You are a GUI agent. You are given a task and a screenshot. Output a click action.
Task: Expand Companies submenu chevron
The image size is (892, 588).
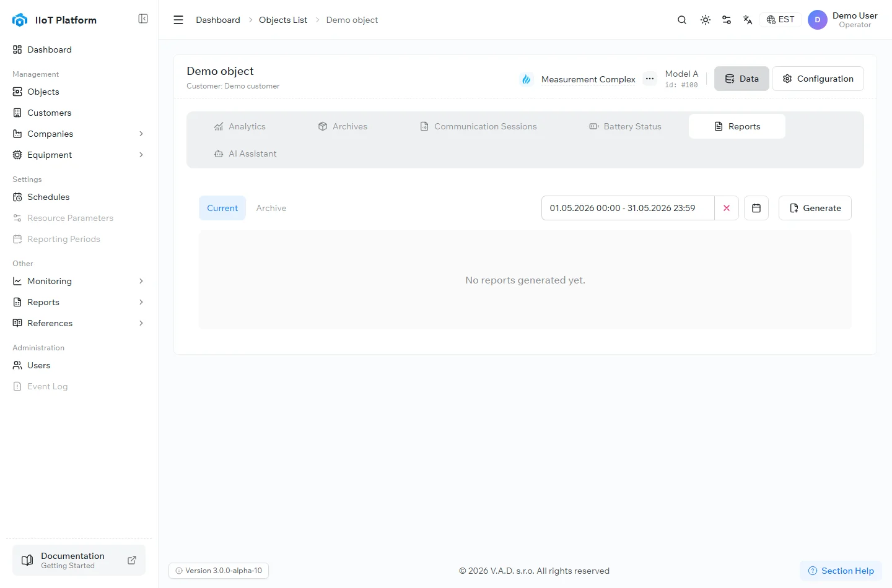(141, 134)
